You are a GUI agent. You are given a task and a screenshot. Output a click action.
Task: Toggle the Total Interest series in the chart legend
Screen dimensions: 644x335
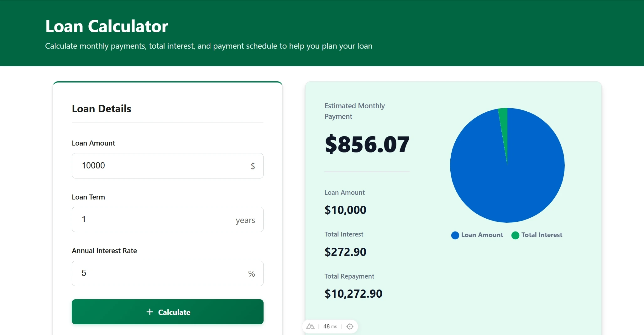537,235
